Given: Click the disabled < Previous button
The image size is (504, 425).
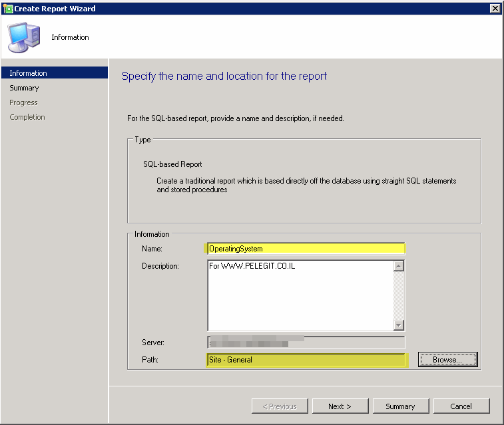Looking at the screenshot, I should pos(280,406).
